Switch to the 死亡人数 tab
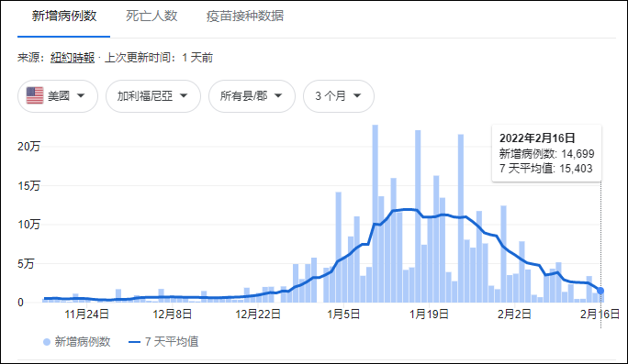Viewport: 628px width, 364px height. (151, 16)
